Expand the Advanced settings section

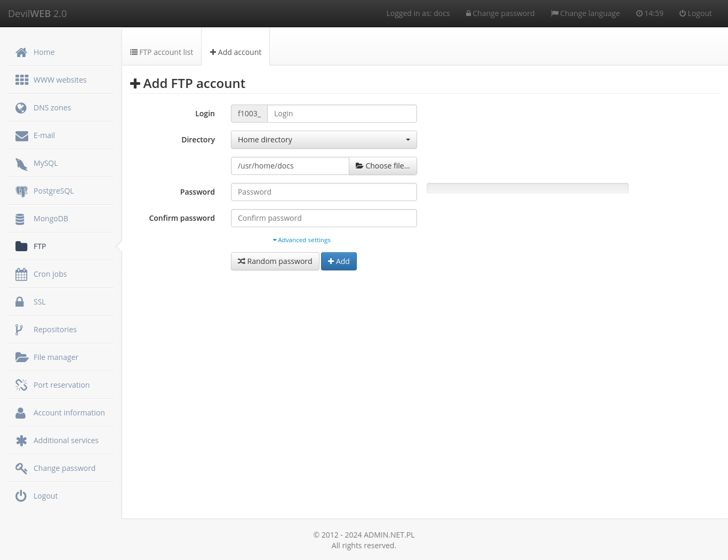click(x=301, y=239)
